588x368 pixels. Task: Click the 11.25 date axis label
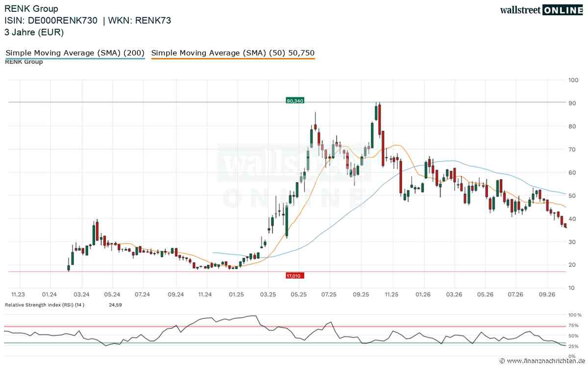[392, 294]
